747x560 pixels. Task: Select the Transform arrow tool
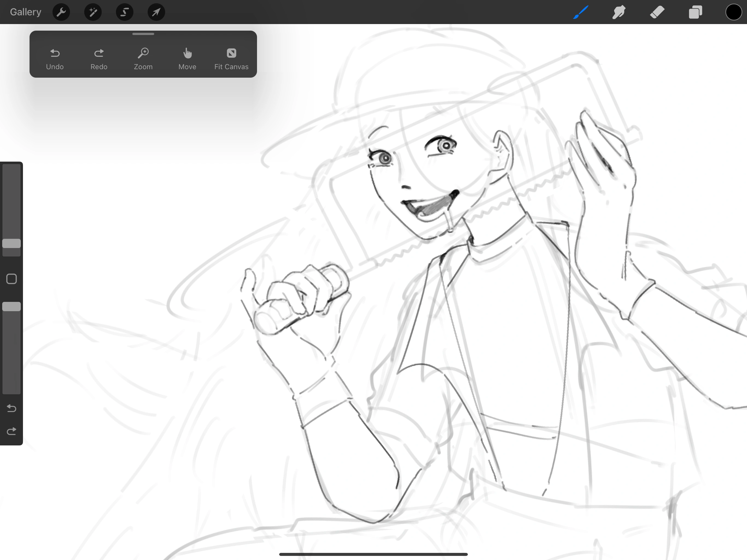156,12
